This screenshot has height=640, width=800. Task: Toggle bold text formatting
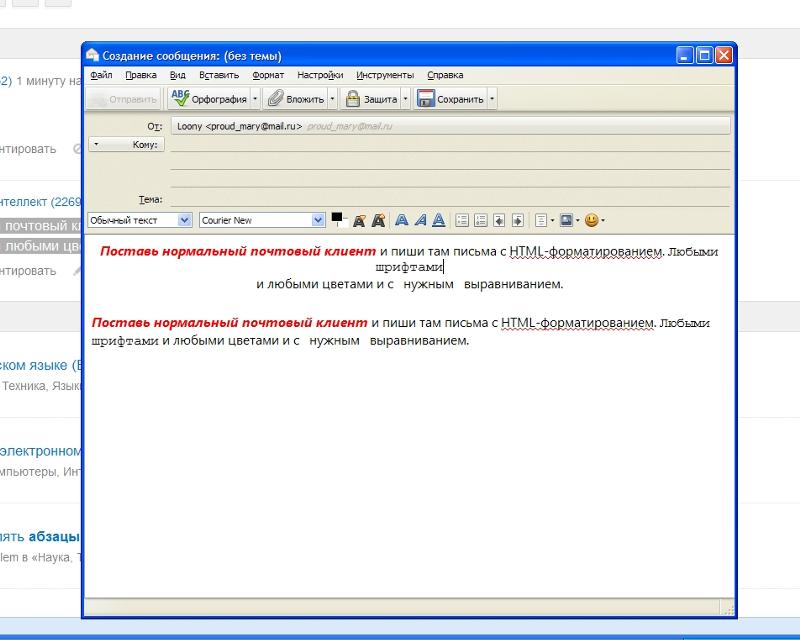(x=402, y=220)
